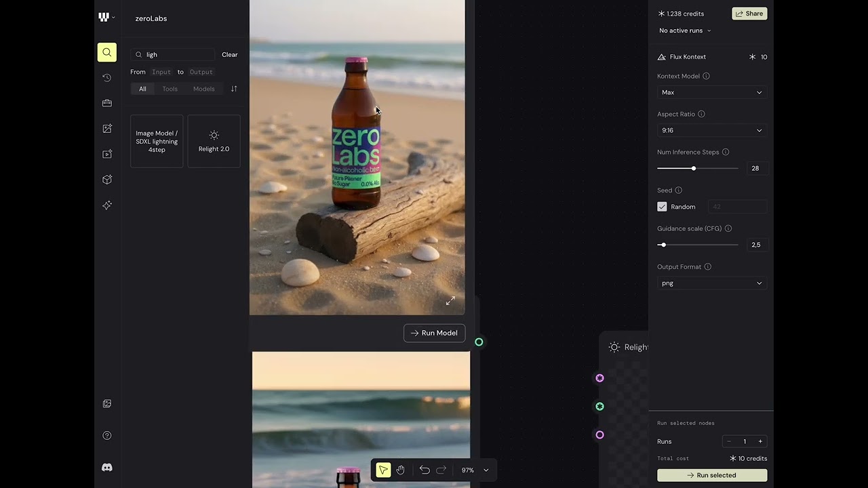This screenshot has height=488, width=868.
Task: Open the toolbox sidebar icon
Action: 107,103
